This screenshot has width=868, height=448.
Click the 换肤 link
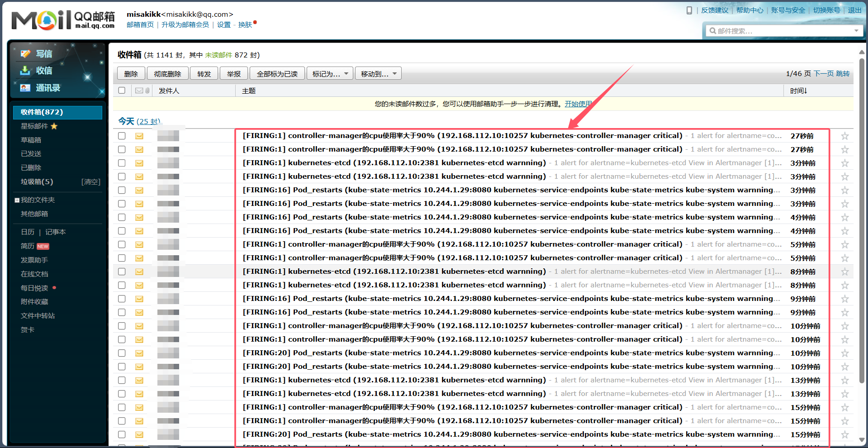[x=245, y=25]
